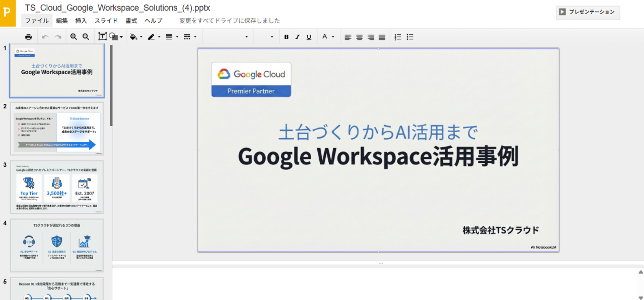Toggle italic formatting

pos(297,36)
